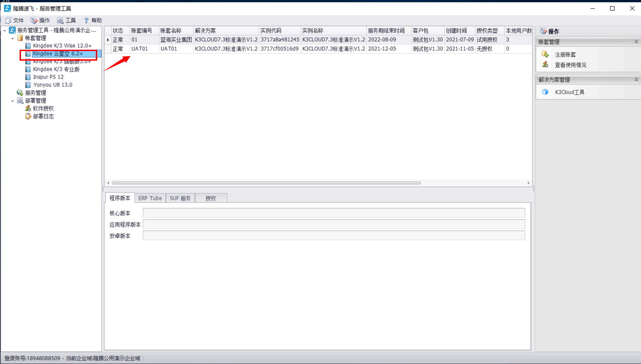Collapse the 账套管理 panel section chevron
Viewport: 641px width, 364px height.
click(x=636, y=42)
